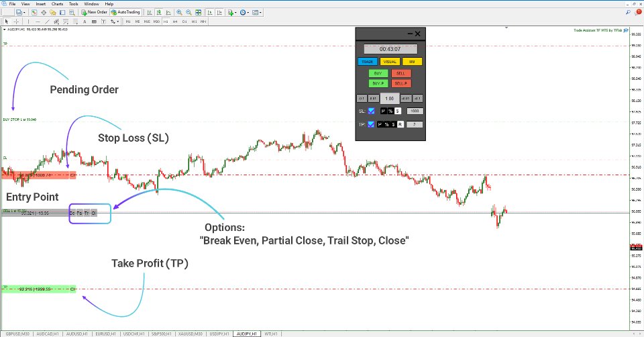Click the lot size field showing 1.00

pyautogui.click(x=389, y=98)
